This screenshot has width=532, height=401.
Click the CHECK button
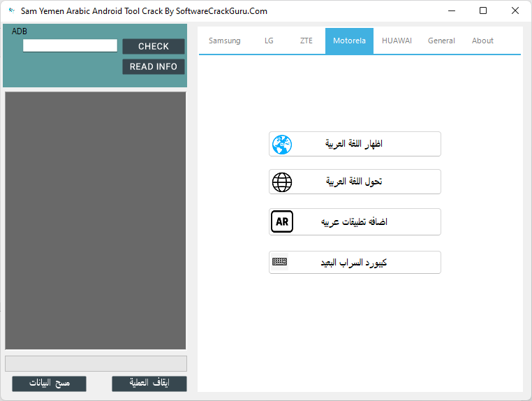(154, 46)
